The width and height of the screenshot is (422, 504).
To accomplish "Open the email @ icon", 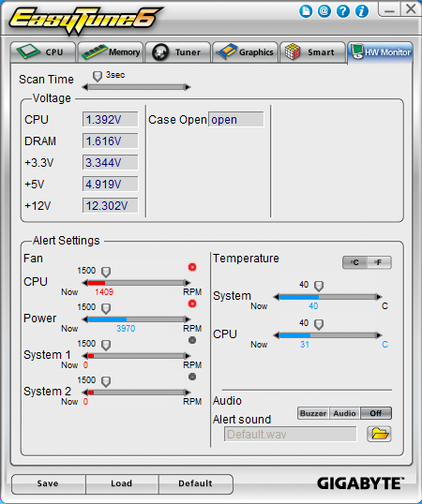I will tap(324, 11).
